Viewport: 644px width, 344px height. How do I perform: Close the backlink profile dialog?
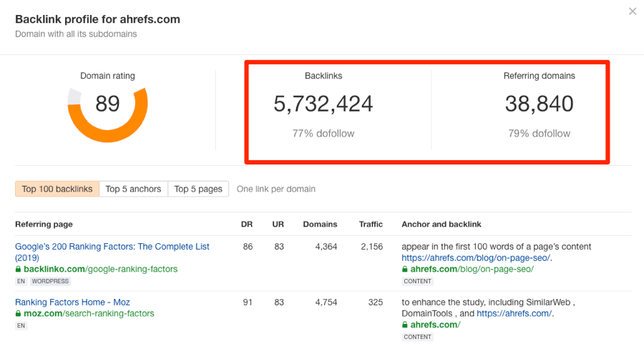pyautogui.click(x=632, y=11)
